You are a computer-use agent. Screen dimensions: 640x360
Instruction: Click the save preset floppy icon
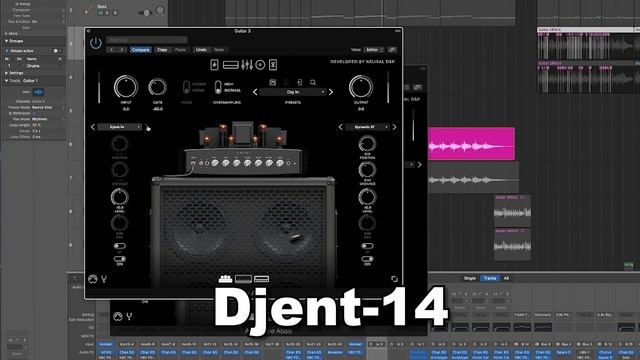[273, 82]
